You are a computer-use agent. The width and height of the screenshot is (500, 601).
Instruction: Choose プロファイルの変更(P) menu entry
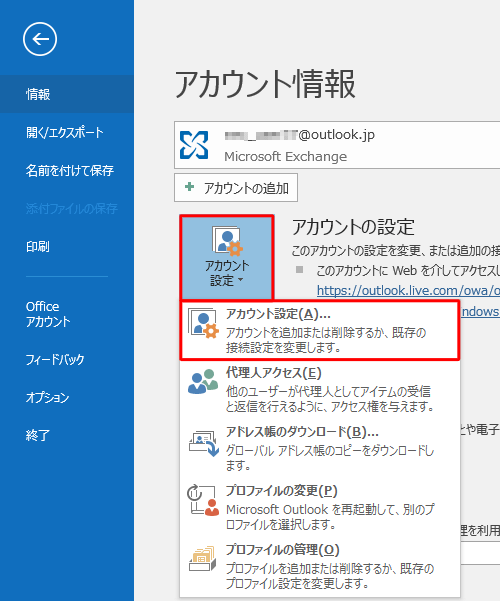(320, 507)
